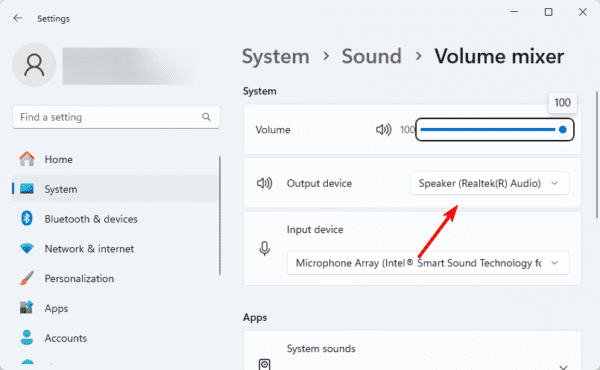This screenshot has width=600, height=370.
Task: Click the back arrow in Settings header
Action: point(18,18)
